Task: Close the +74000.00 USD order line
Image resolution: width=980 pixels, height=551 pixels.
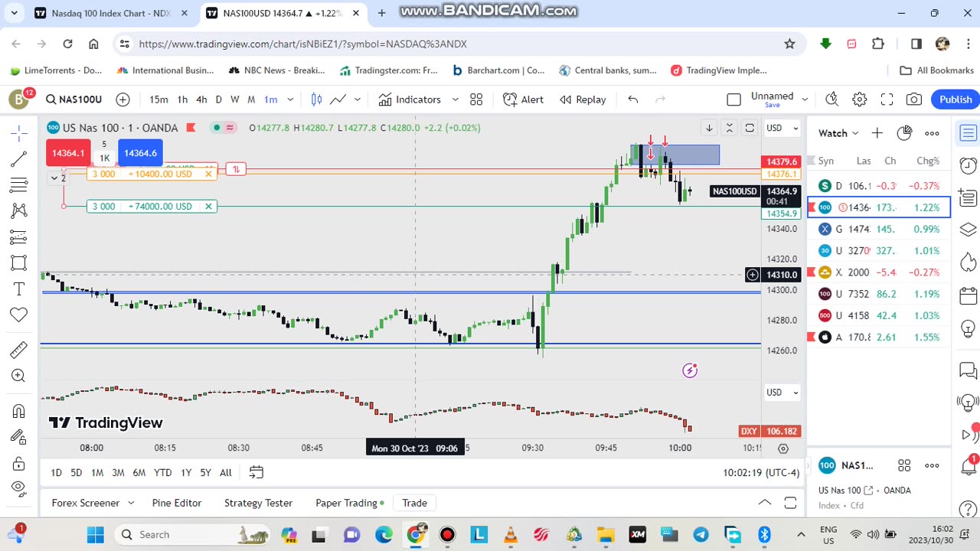Action: coord(208,207)
